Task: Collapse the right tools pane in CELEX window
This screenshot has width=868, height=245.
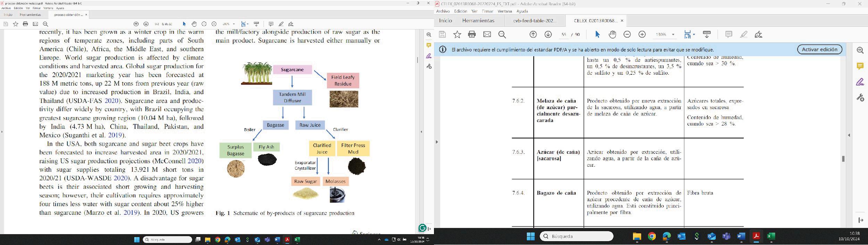Action: point(849,135)
